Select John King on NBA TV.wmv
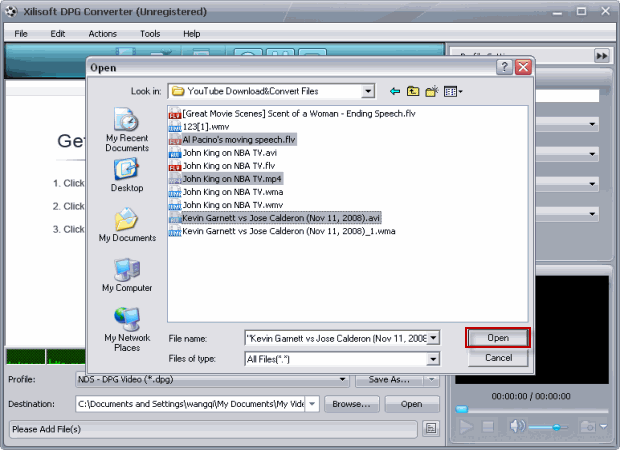The image size is (620, 450). point(226,205)
